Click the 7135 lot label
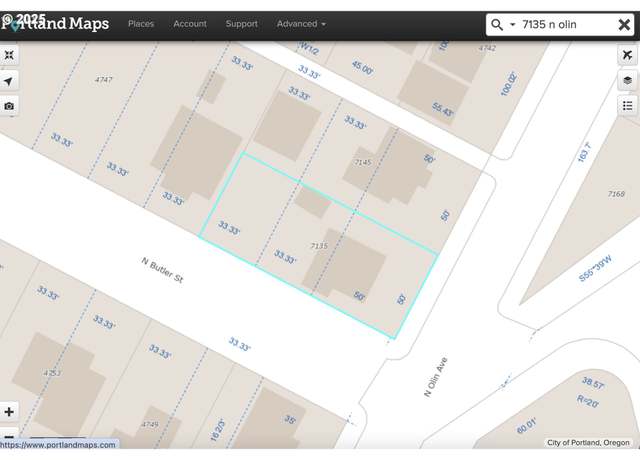 point(319,246)
